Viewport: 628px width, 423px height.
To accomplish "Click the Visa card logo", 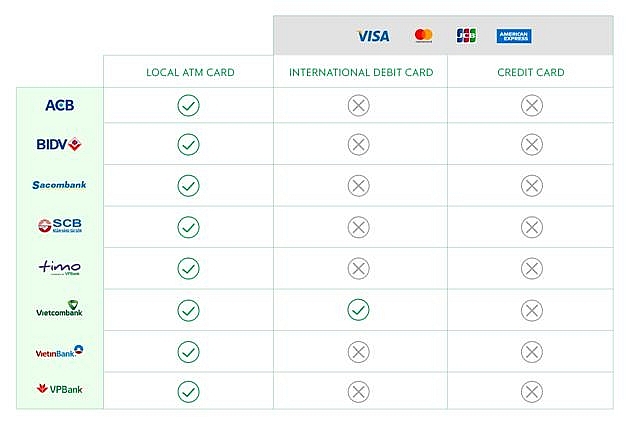I will click(373, 36).
